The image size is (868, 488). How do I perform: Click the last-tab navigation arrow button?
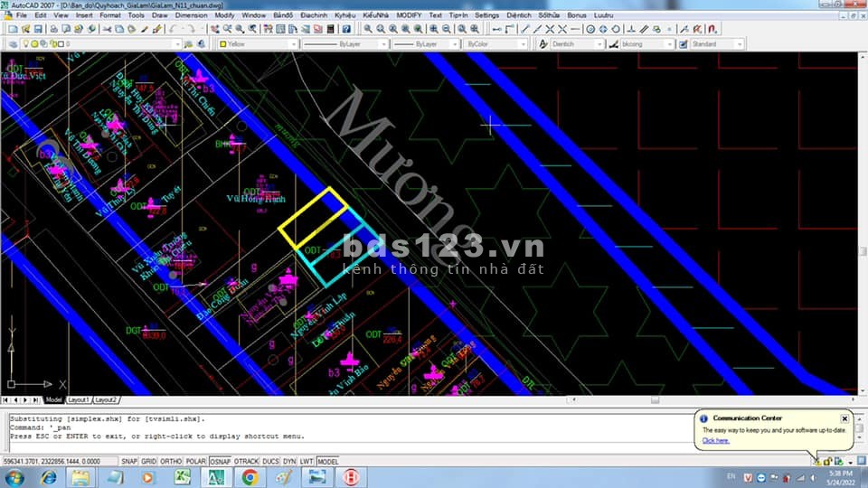[x=36, y=399]
